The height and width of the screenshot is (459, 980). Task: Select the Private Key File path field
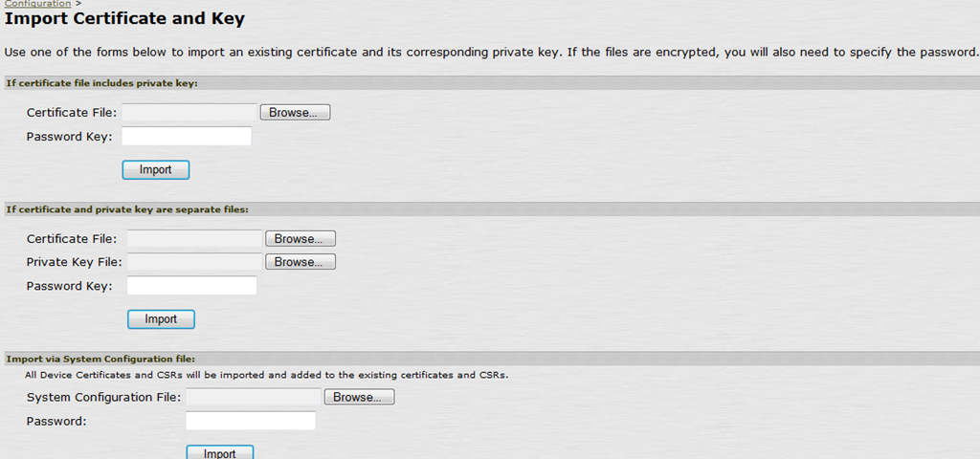(194, 262)
